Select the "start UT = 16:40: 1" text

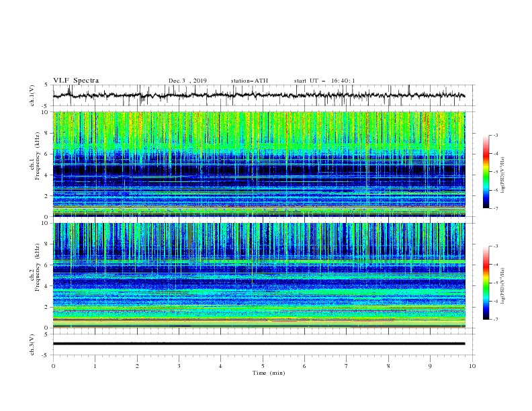324,81
